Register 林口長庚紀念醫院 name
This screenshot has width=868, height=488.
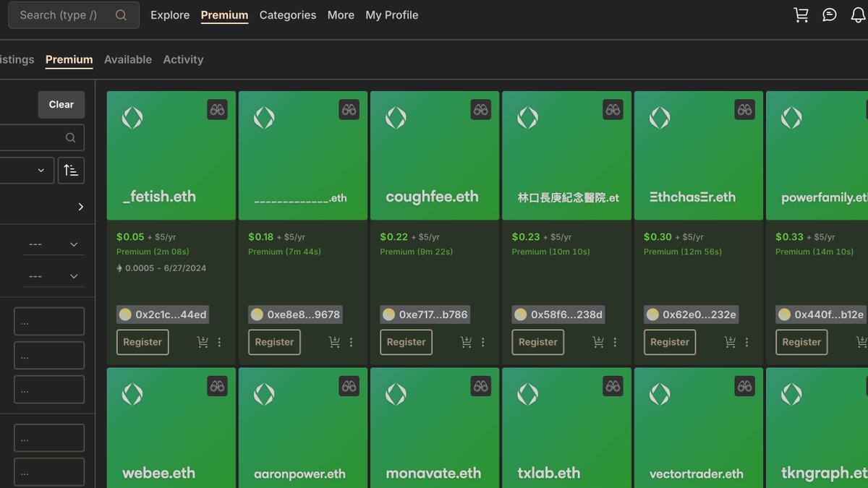538,342
